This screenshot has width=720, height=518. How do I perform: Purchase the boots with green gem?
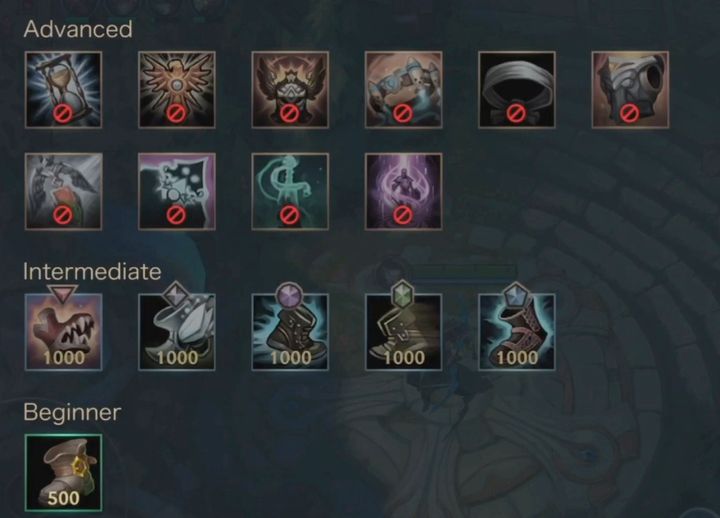pyautogui.click(x=404, y=332)
